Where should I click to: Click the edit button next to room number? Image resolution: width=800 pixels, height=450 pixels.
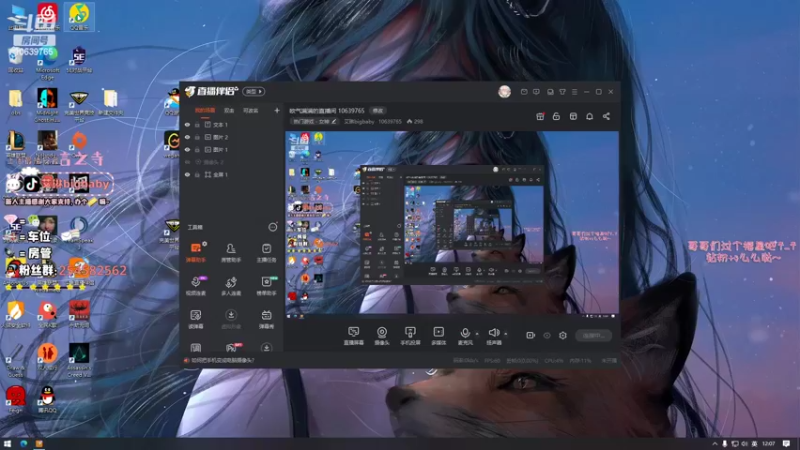pos(378,110)
